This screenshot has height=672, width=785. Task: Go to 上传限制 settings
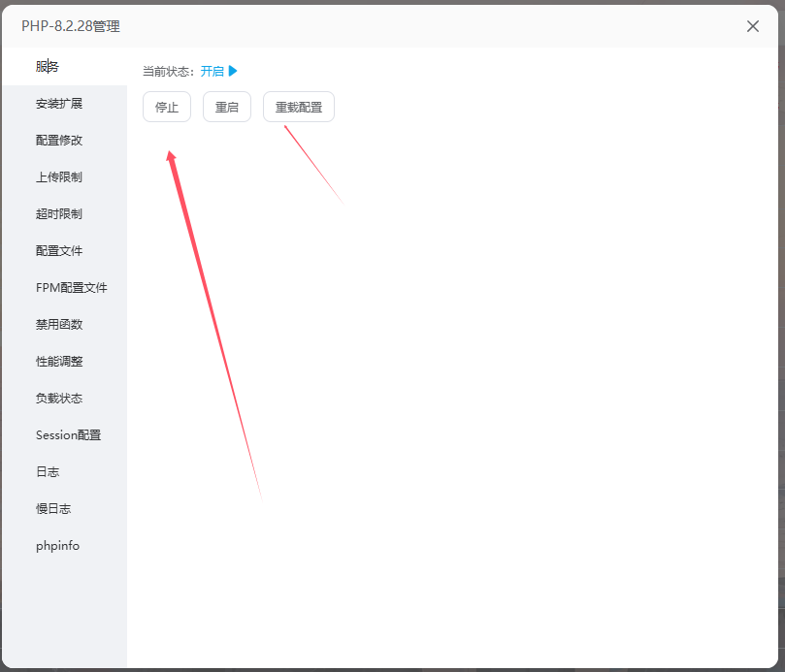coord(59,177)
